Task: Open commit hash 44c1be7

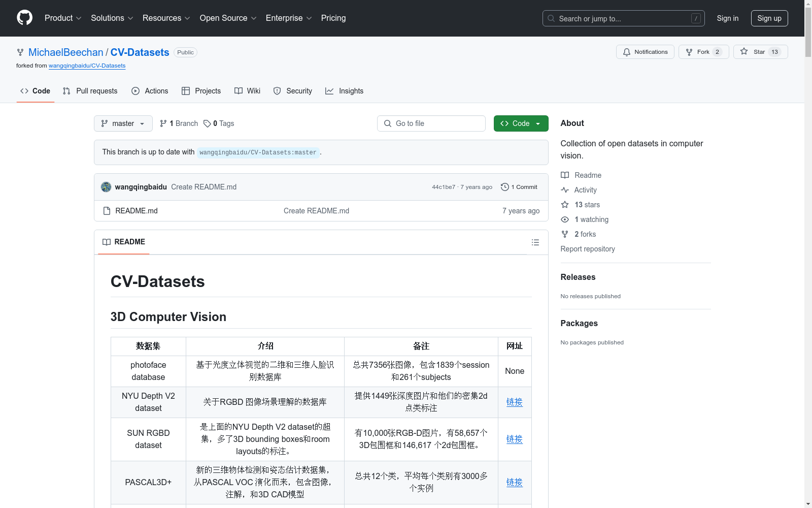Action: 444,187
